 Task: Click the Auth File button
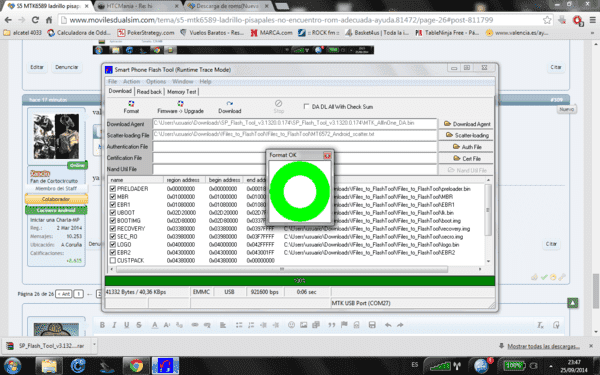point(467,147)
